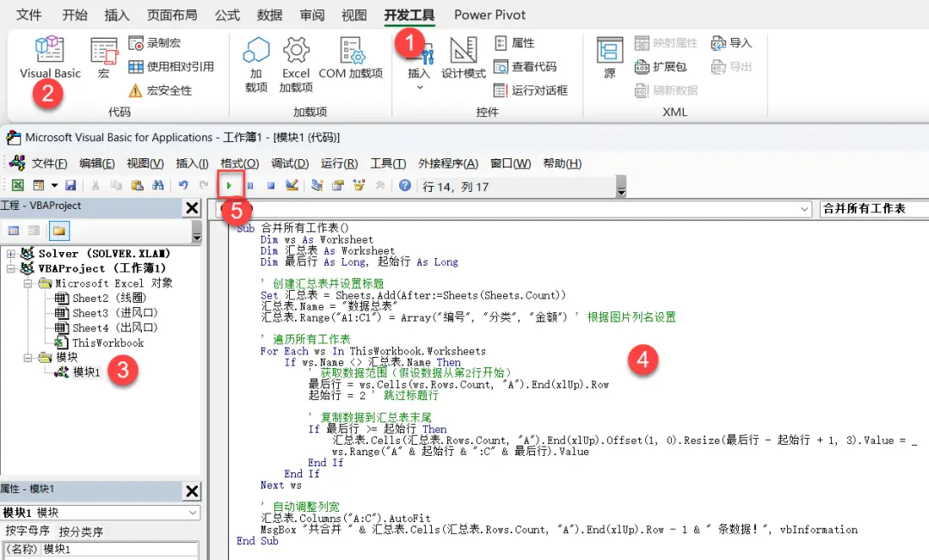Open Excel 加载项 manager
This screenshot has height=560, width=929.
pyautogui.click(x=296, y=64)
